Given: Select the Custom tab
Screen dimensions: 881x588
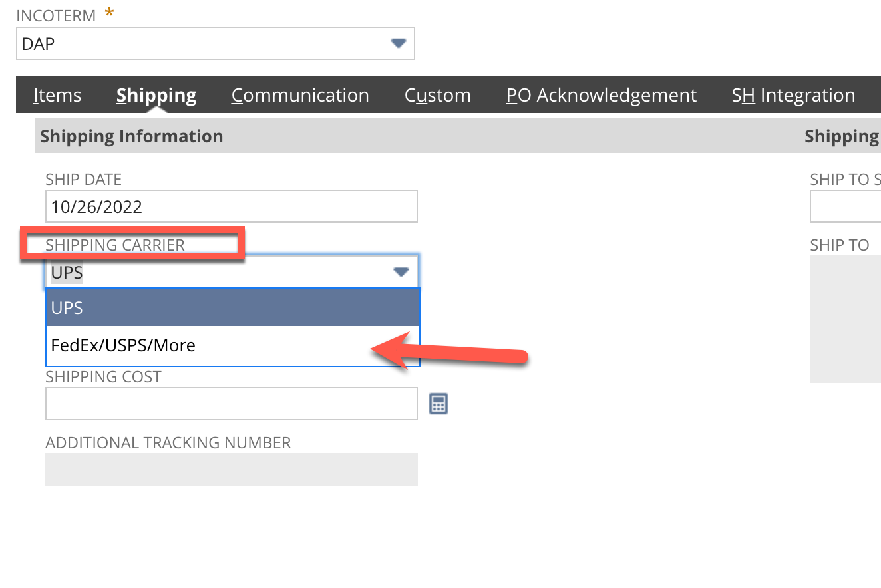Looking at the screenshot, I should 437,94.
